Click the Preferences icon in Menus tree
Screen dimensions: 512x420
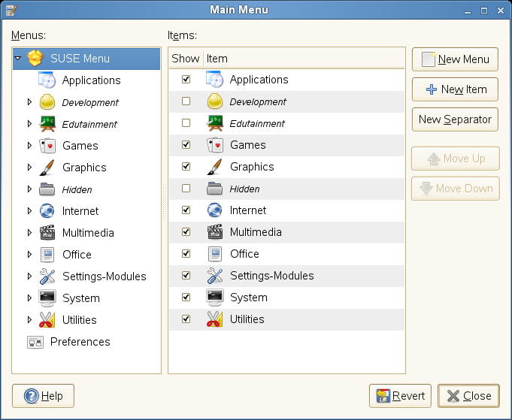[35, 342]
